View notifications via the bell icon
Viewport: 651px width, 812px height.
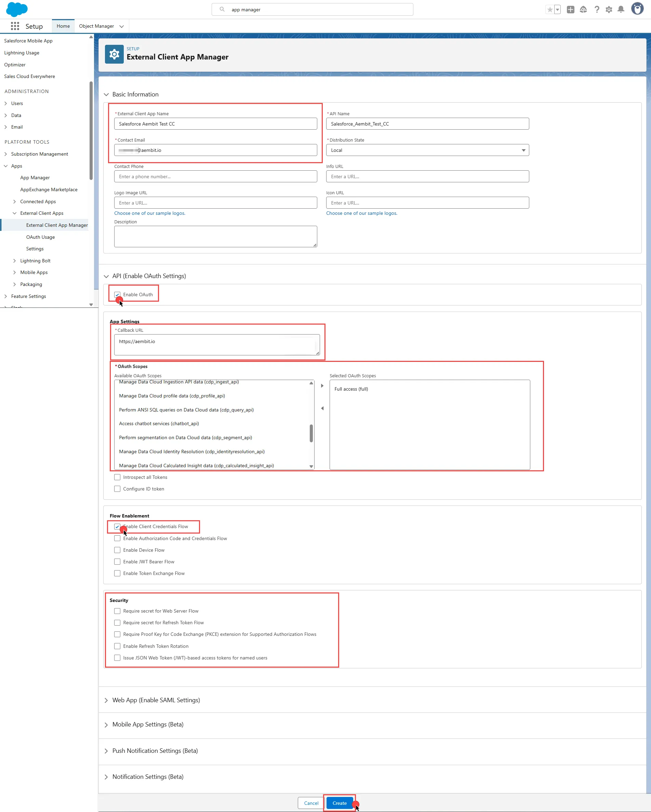[x=621, y=10]
